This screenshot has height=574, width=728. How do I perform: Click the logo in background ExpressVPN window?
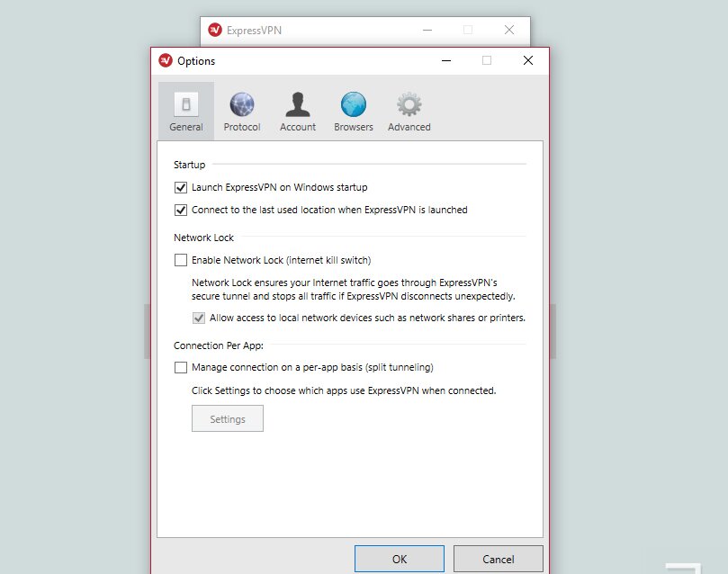point(215,31)
